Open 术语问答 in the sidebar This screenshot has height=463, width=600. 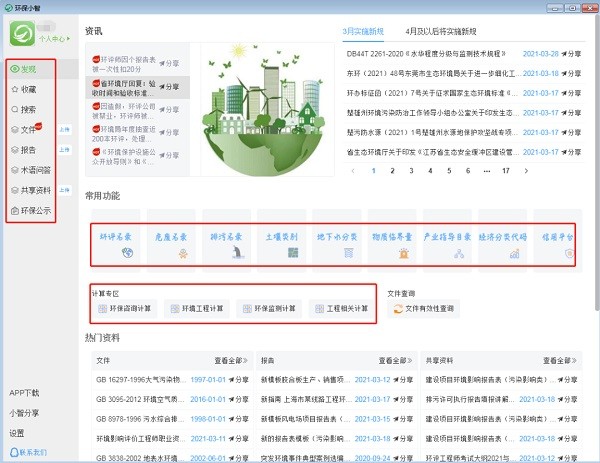[31, 170]
